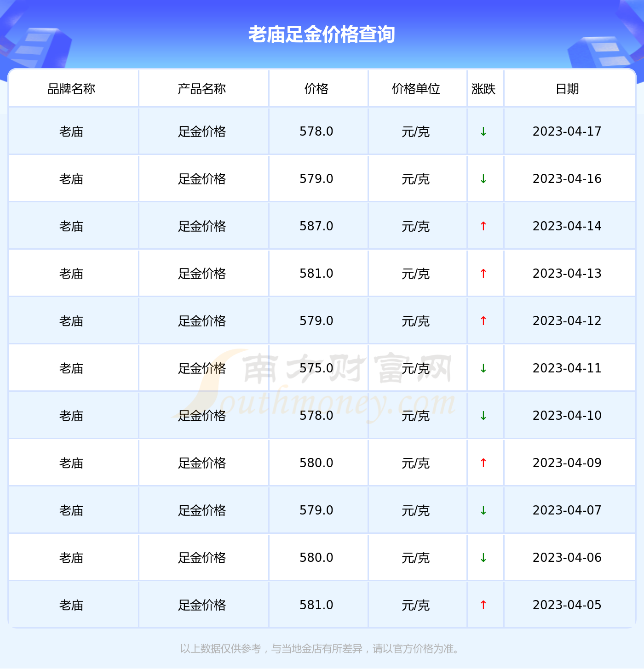
Task: Click the green down arrow for 2023-04-11
Action: [483, 368]
